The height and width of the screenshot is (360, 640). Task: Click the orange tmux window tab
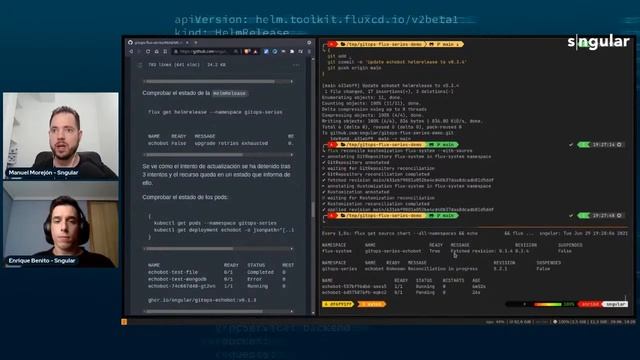[371, 304]
